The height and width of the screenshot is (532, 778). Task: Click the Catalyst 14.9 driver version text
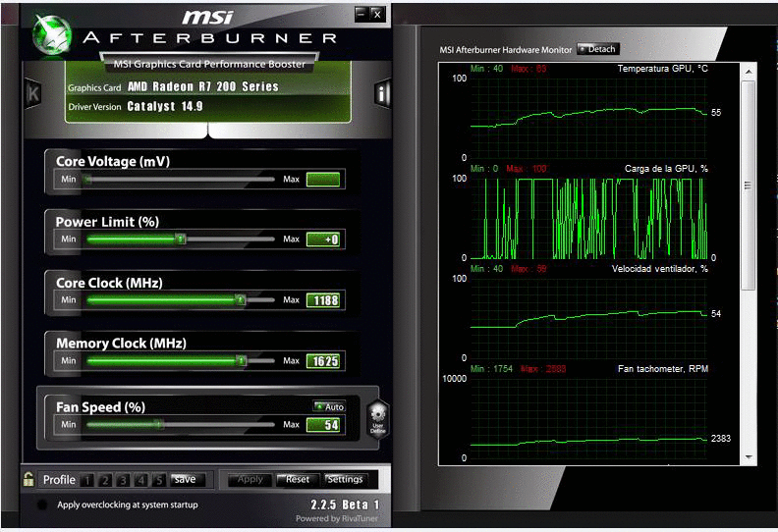(x=165, y=106)
